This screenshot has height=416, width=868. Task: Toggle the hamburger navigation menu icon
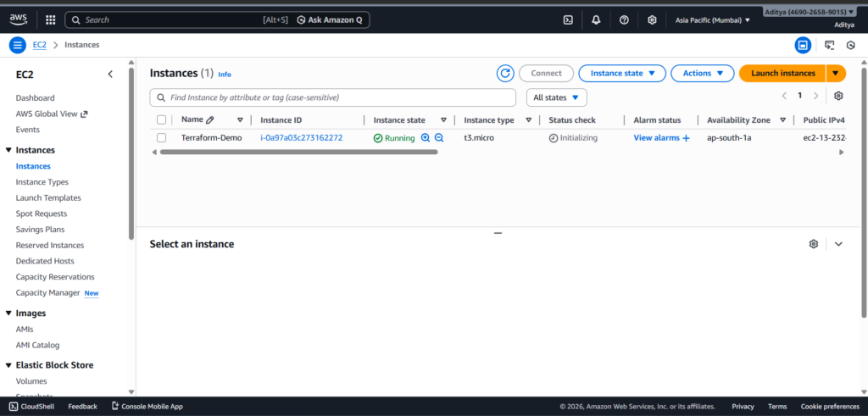point(18,45)
